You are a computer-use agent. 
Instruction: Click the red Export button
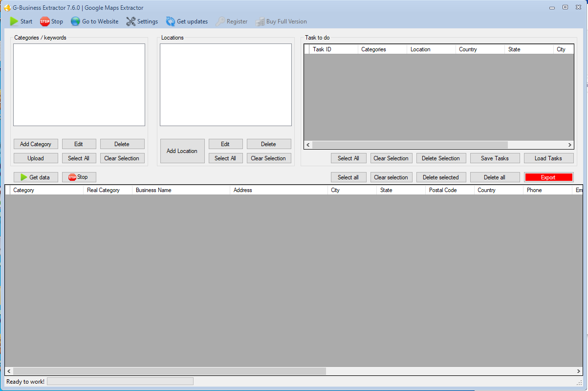point(548,177)
